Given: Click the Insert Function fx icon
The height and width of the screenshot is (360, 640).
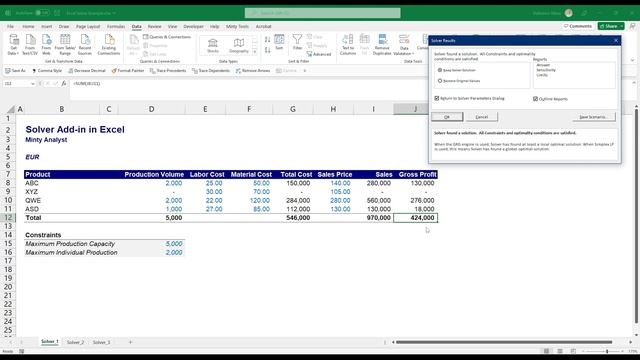Looking at the screenshot, I should coord(64,83).
